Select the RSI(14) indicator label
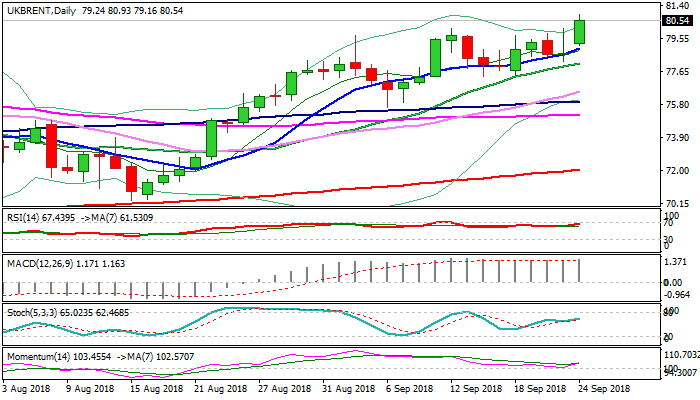This screenshot has height=400, width=700. pos(25,217)
